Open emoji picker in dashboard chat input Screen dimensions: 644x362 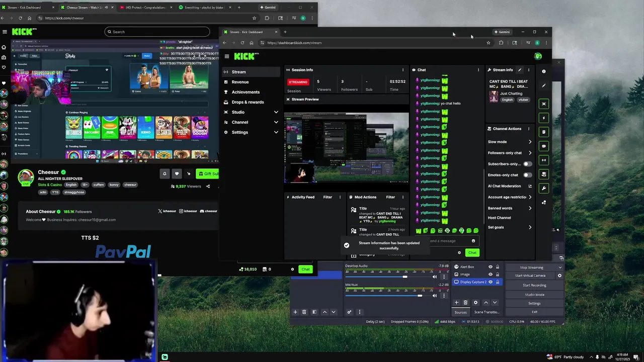473,241
